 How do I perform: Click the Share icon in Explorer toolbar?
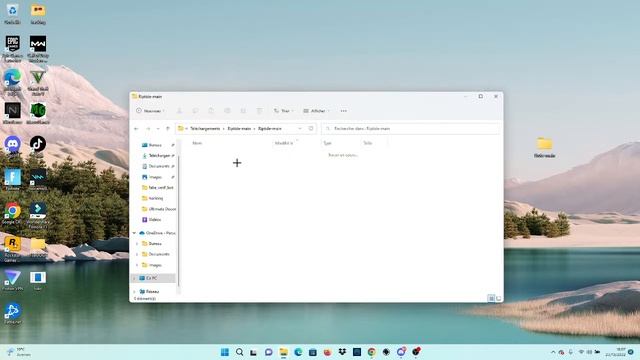click(x=243, y=111)
